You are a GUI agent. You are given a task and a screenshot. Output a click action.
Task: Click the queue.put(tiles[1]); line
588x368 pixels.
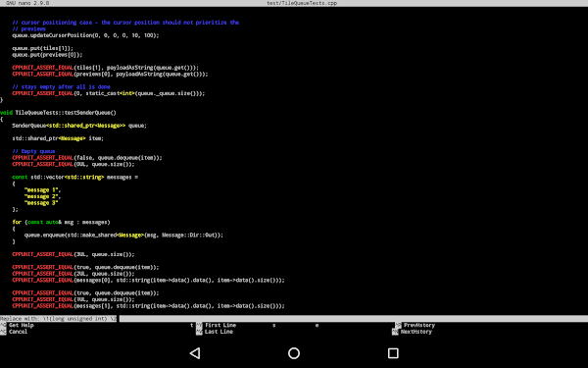pos(43,48)
